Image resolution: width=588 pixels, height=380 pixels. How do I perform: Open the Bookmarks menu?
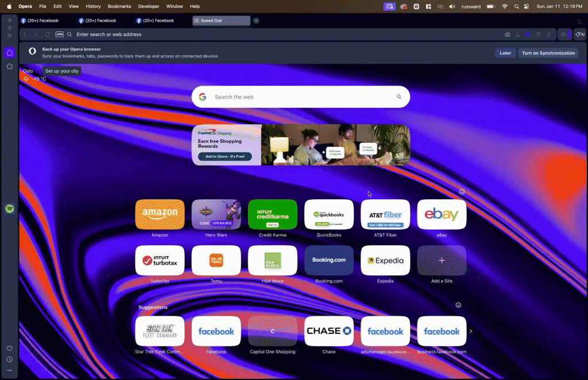point(119,6)
